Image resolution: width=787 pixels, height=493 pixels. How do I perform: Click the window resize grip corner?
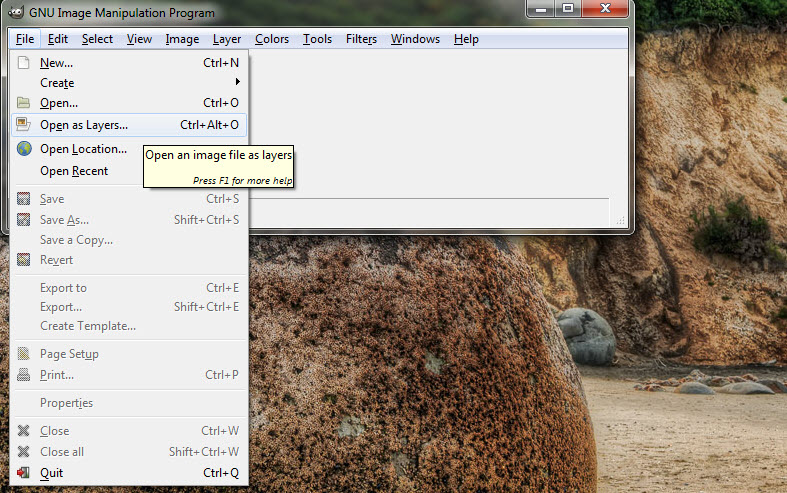click(621, 220)
